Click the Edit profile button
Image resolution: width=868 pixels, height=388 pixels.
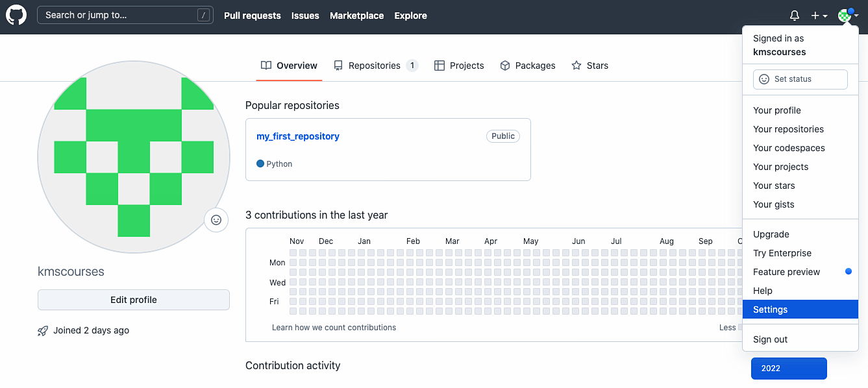[133, 299]
